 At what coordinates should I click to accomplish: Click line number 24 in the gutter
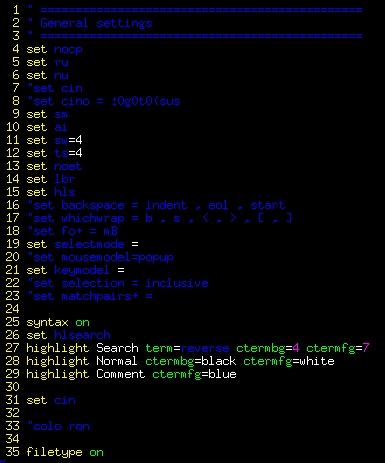pos(13,310)
